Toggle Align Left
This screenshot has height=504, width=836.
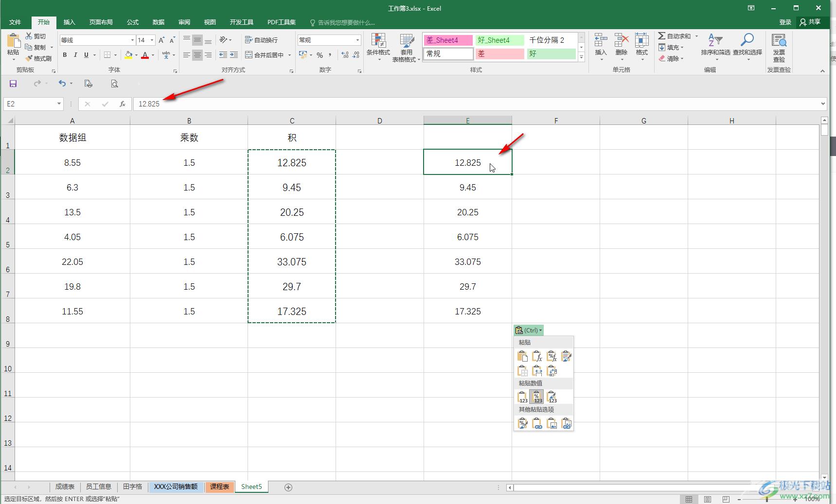tap(186, 55)
